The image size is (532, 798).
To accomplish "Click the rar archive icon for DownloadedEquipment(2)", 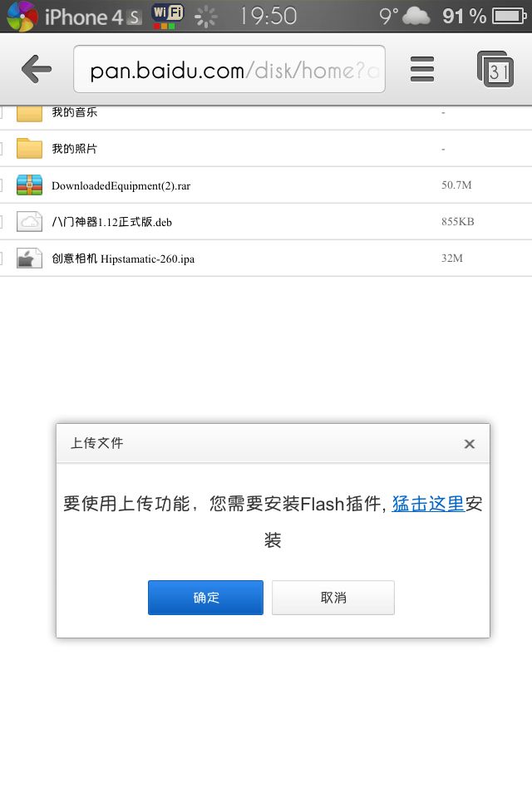I will pos(30,185).
